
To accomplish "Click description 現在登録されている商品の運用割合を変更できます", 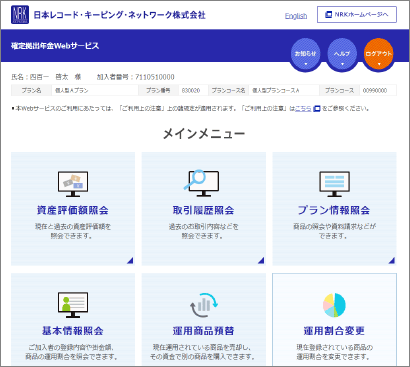I will (x=334, y=352).
